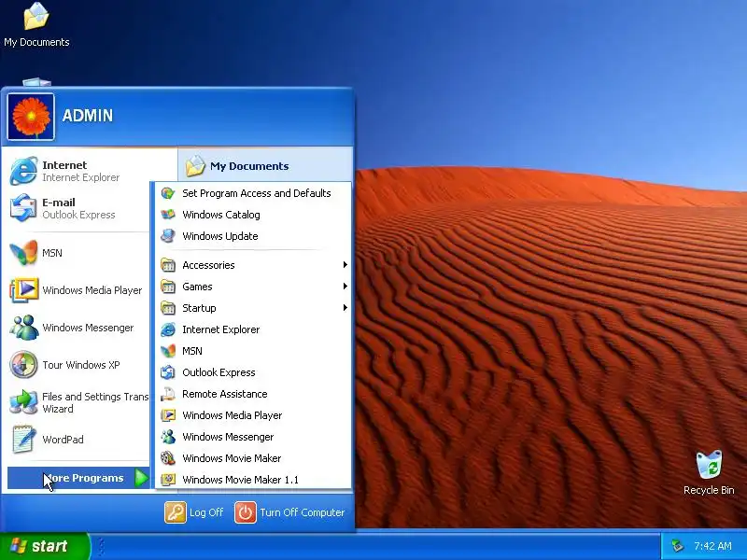Click the Windows Media Player icon in left pane
This screenshot has height=560, width=747.
(x=24, y=289)
